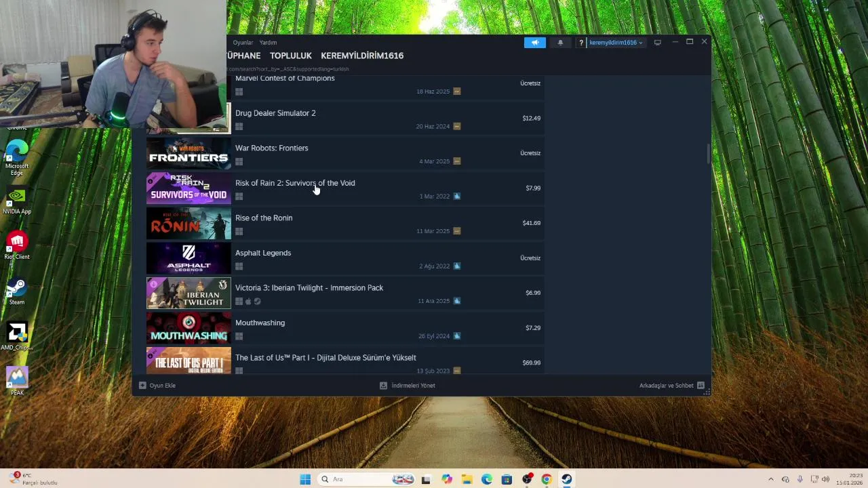Click the Steam help question mark icon
The width and height of the screenshot is (868, 488).
pos(581,43)
